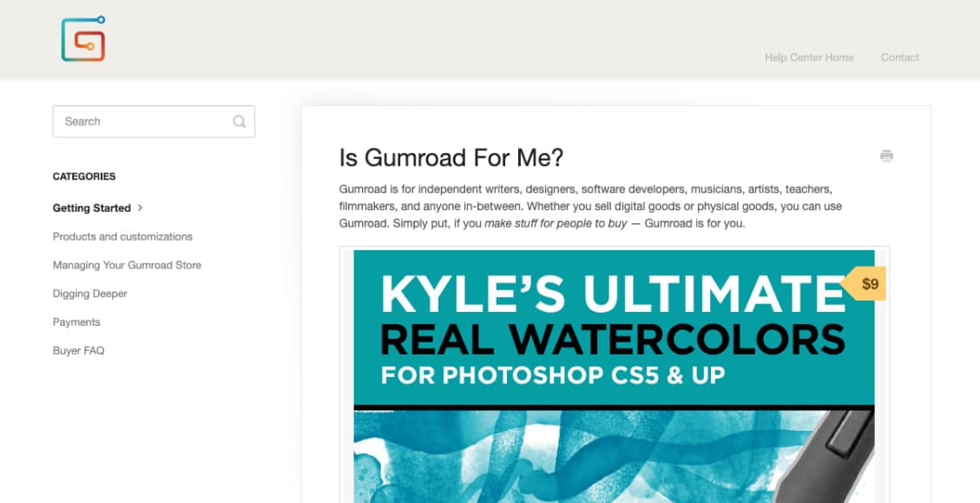
Task: Open Products and customizations category
Action: pos(122,236)
